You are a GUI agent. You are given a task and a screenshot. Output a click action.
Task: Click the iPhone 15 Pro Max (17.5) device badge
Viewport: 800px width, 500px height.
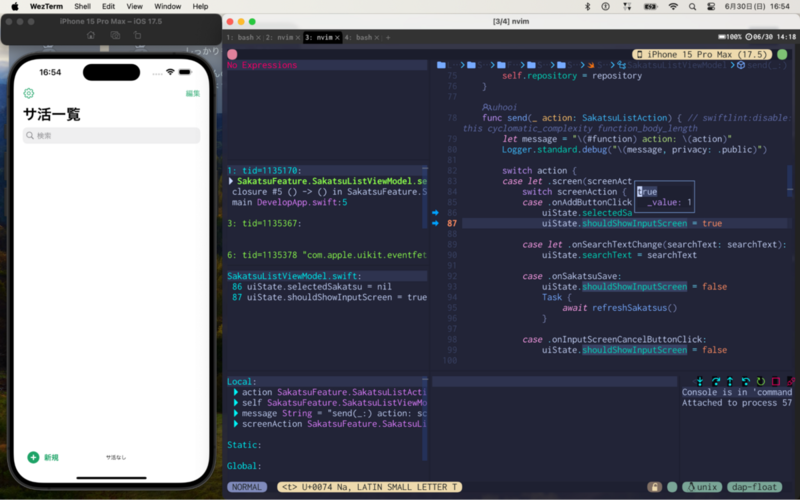[703, 54]
